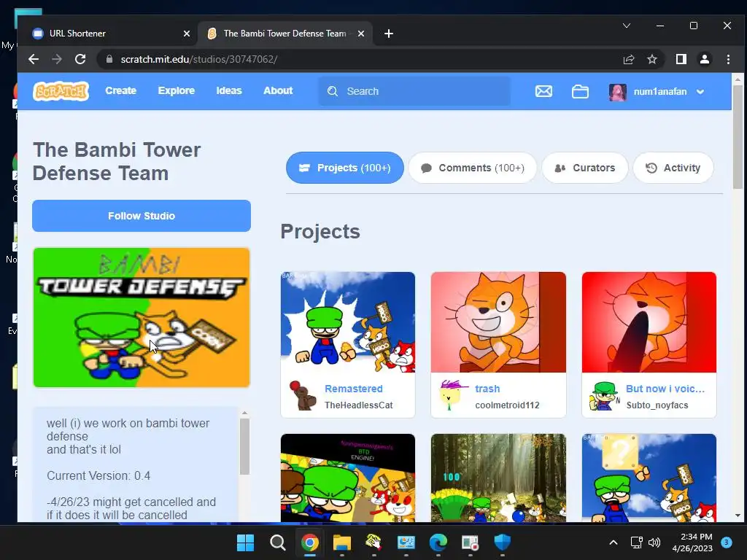
Task: Click the 'But now i voic...' title link
Action: (665, 389)
